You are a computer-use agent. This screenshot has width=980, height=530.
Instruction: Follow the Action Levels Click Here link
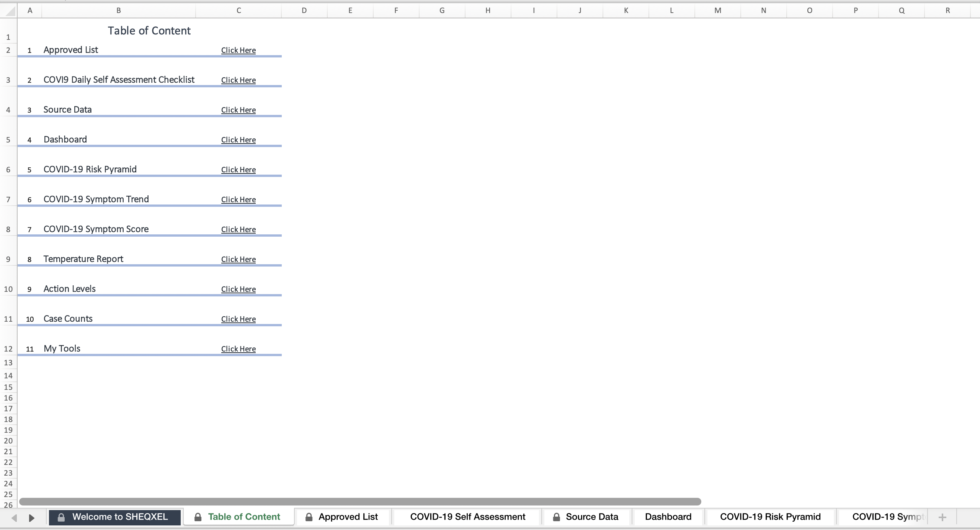(238, 289)
